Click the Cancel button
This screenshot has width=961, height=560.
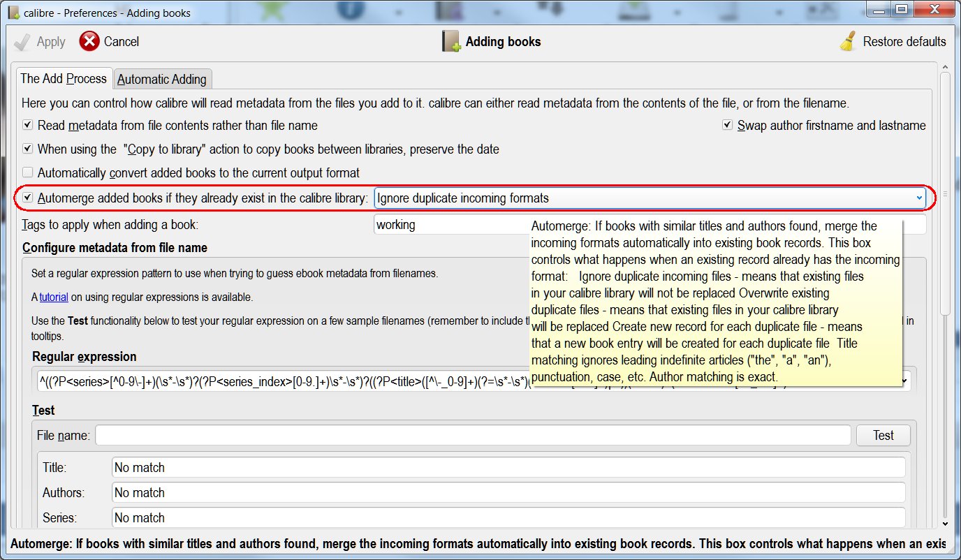(x=110, y=42)
